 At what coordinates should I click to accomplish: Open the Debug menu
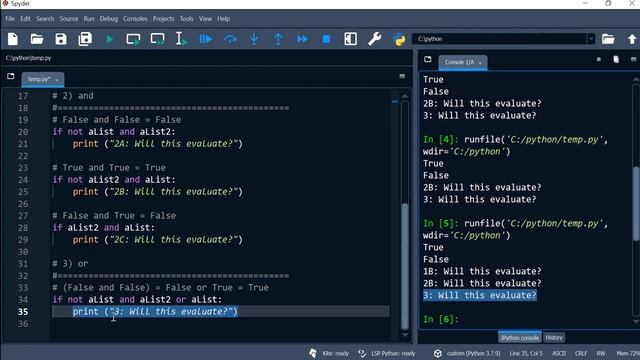[x=109, y=19]
